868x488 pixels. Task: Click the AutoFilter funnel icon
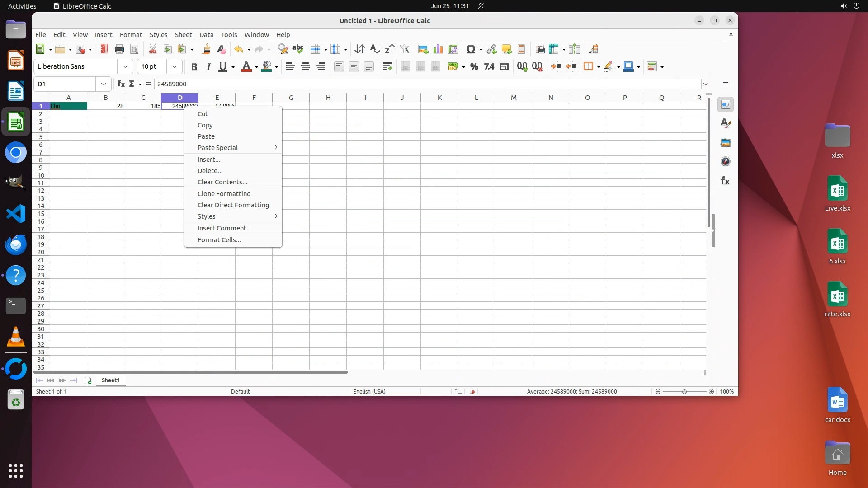point(405,49)
